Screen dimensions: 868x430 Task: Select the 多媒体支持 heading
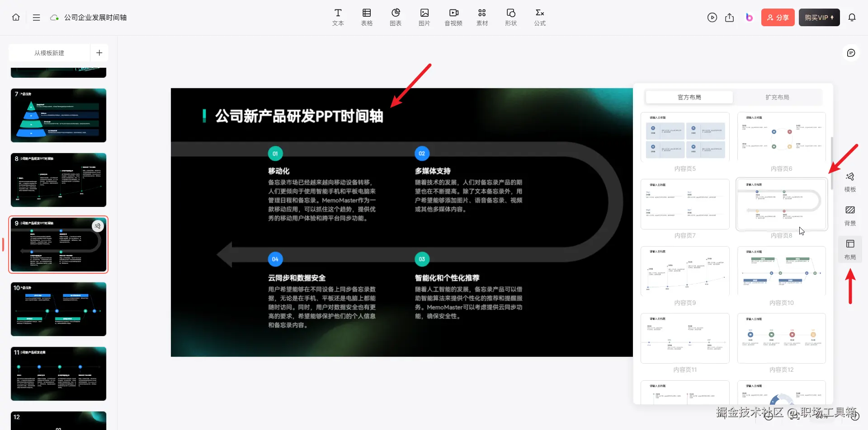(433, 171)
